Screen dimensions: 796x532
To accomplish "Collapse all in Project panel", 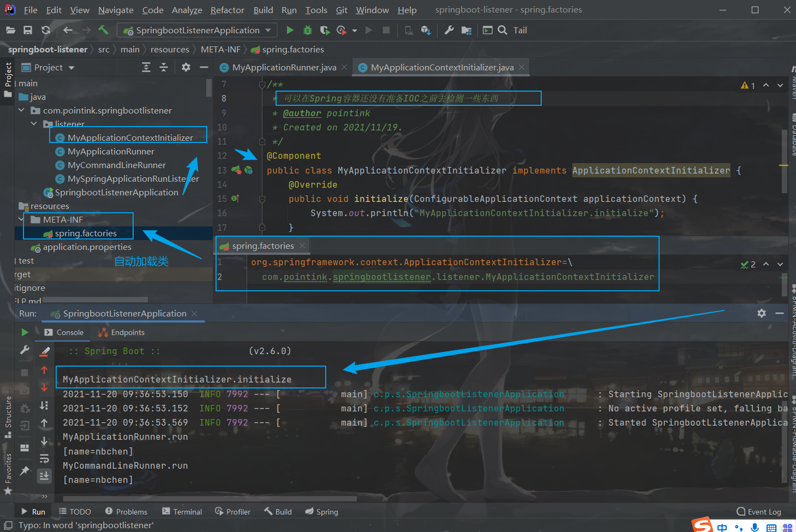I will (164, 67).
